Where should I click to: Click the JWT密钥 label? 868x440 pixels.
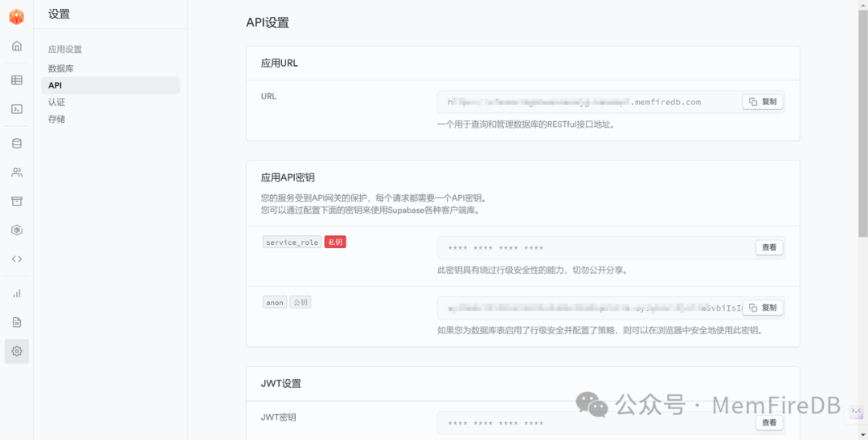pyautogui.click(x=278, y=418)
